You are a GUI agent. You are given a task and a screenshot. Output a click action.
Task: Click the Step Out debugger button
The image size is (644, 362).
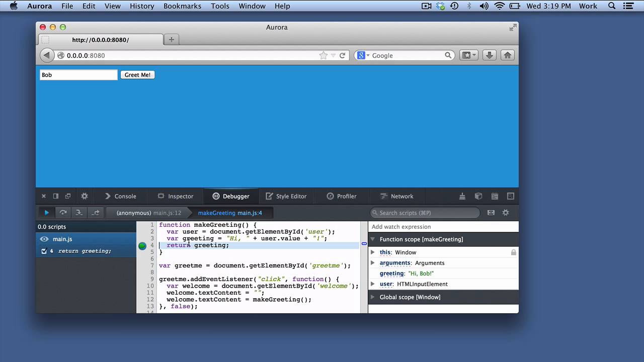pos(96,213)
